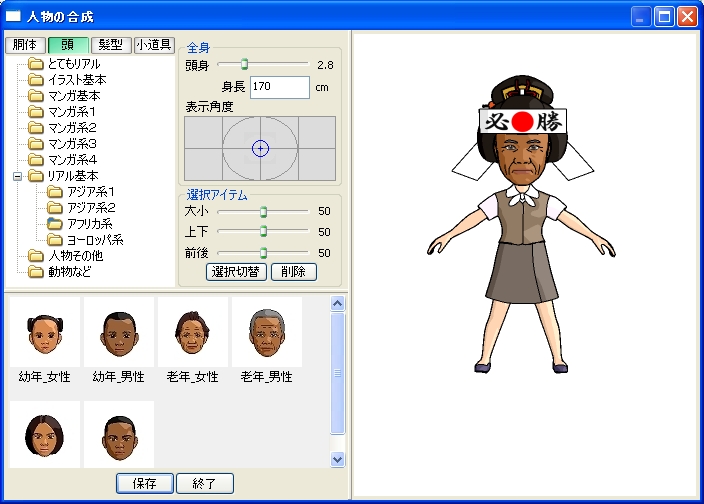This screenshot has width=704, height=504.
Task: Select the とてもリアル tree label
Action: click(74, 64)
